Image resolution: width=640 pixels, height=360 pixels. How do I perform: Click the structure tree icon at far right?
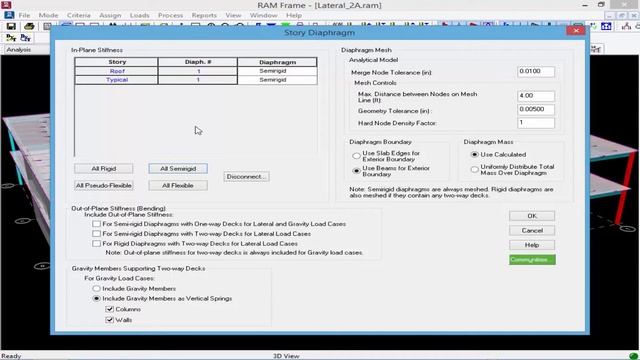[x=626, y=27]
